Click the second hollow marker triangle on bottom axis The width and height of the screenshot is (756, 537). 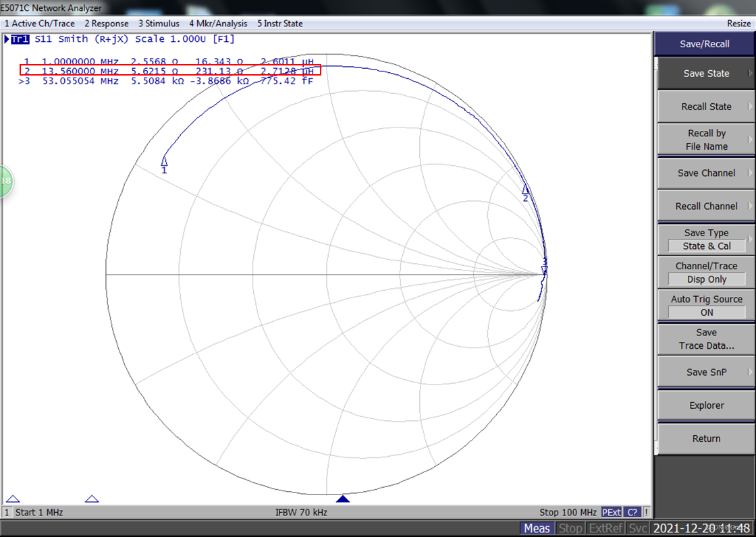92,499
